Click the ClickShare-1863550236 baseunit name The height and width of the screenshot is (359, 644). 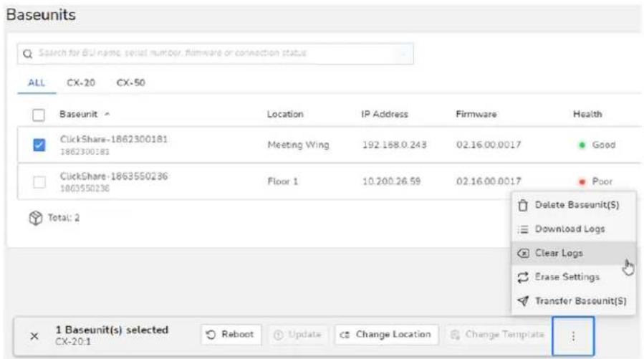pyautogui.click(x=114, y=176)
